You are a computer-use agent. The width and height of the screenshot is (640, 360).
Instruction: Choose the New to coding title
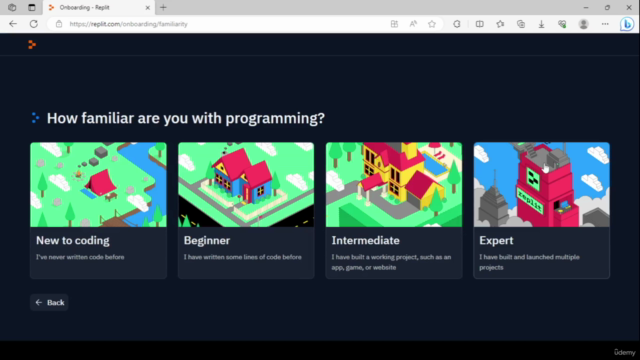(73, 240)
